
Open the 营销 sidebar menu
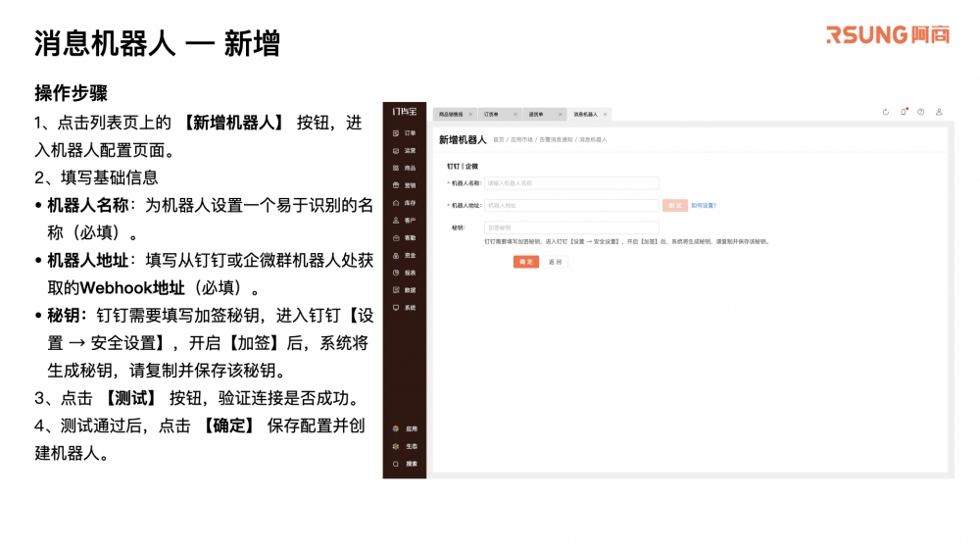(405, 185)
